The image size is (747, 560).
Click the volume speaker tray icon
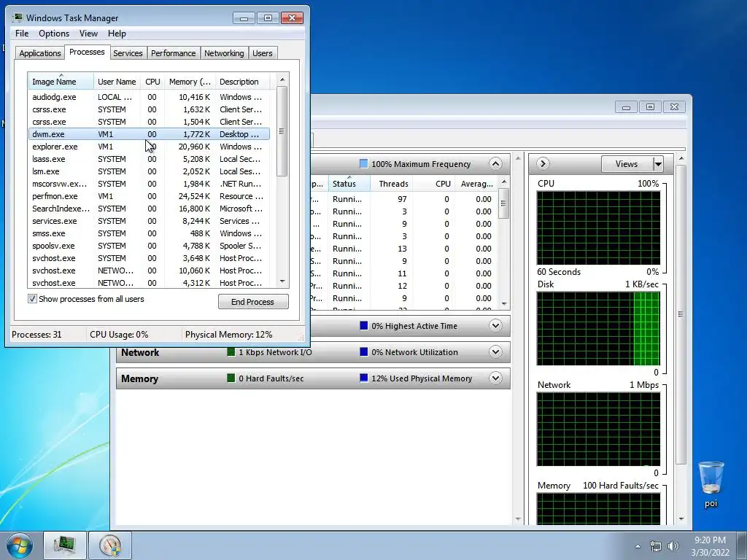point(673,546)
